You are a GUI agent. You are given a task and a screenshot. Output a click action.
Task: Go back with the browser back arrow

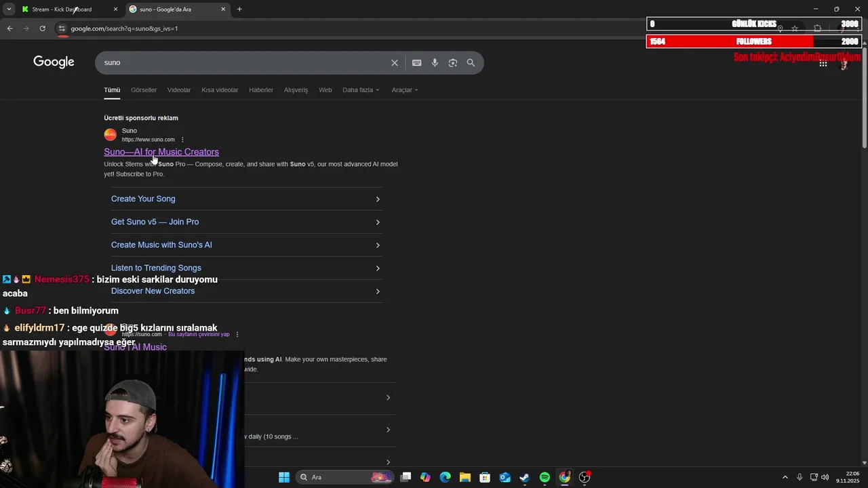(9, 28)
